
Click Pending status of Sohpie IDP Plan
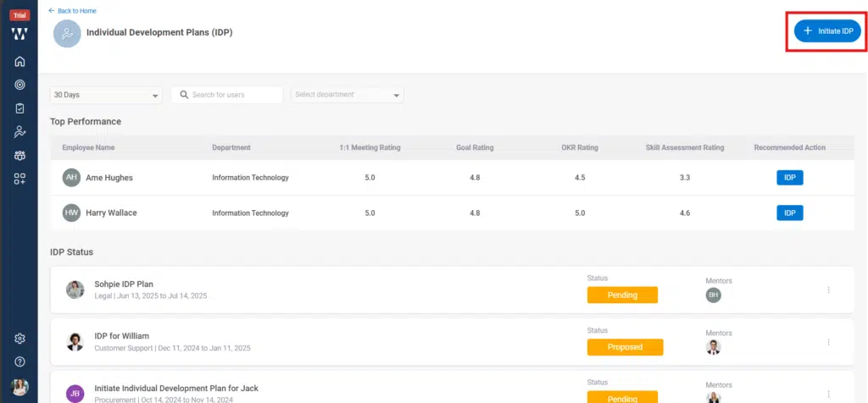click(x=622, y=295)
